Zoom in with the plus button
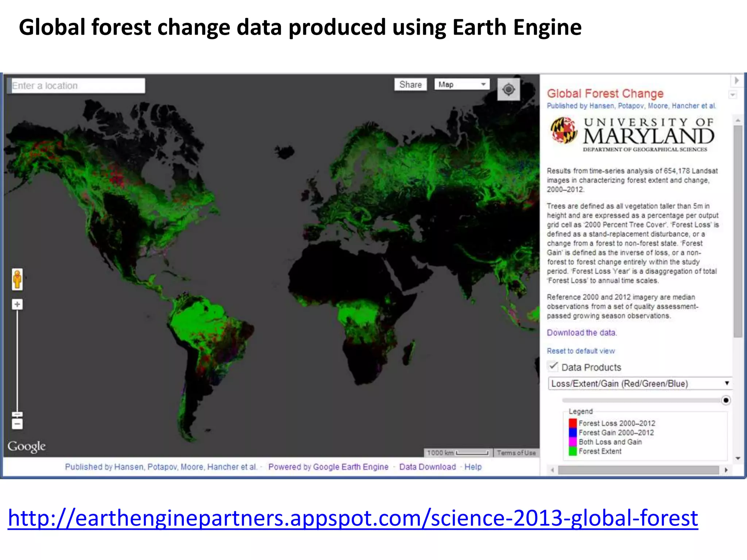Image resolution: width=747 pixels, height=560 pixels. (17, 304)
